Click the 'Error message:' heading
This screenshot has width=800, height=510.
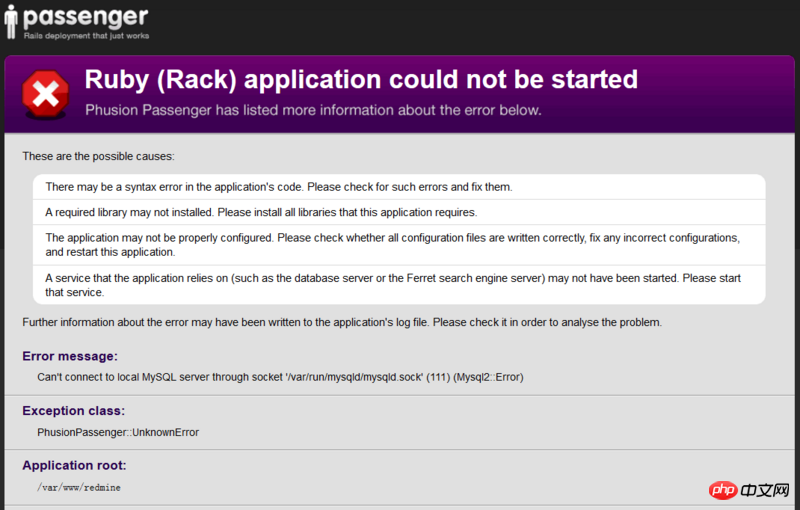point(70,356)
